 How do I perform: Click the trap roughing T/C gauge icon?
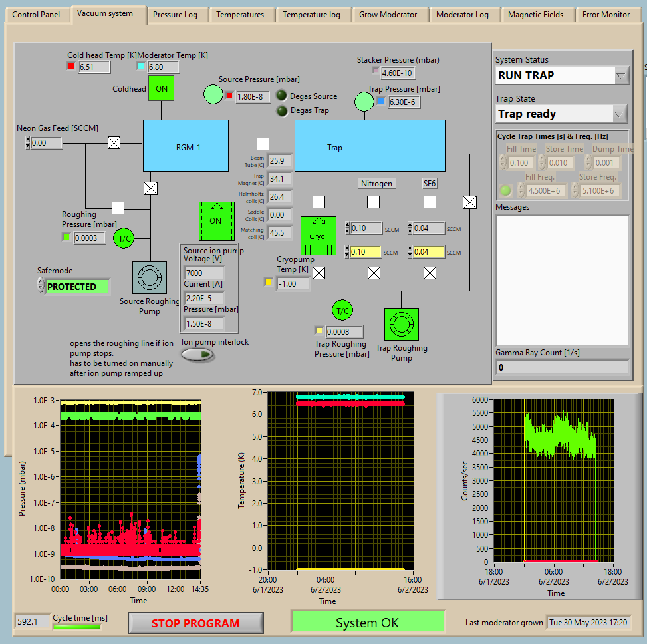[342, 310]
